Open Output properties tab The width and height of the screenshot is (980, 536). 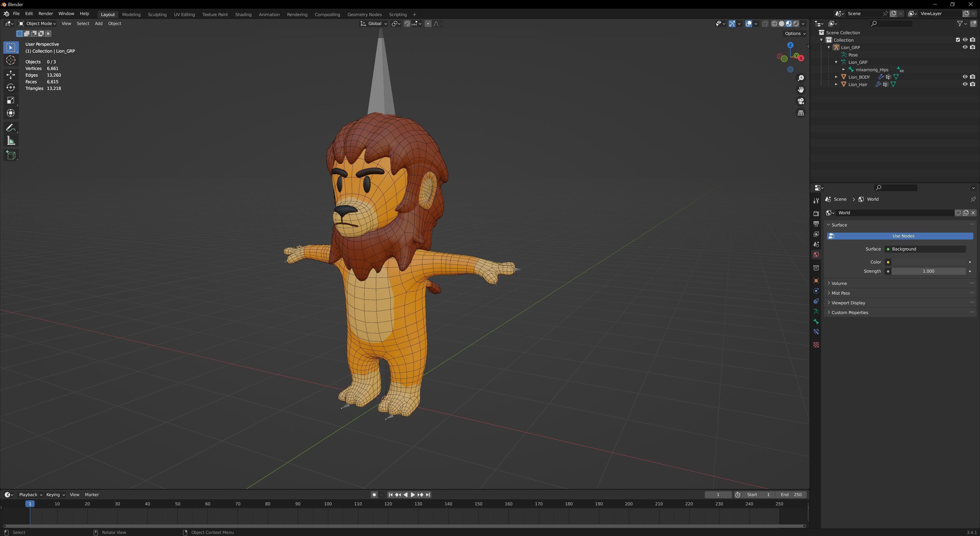pyautogui.click(x=816, y=224)
